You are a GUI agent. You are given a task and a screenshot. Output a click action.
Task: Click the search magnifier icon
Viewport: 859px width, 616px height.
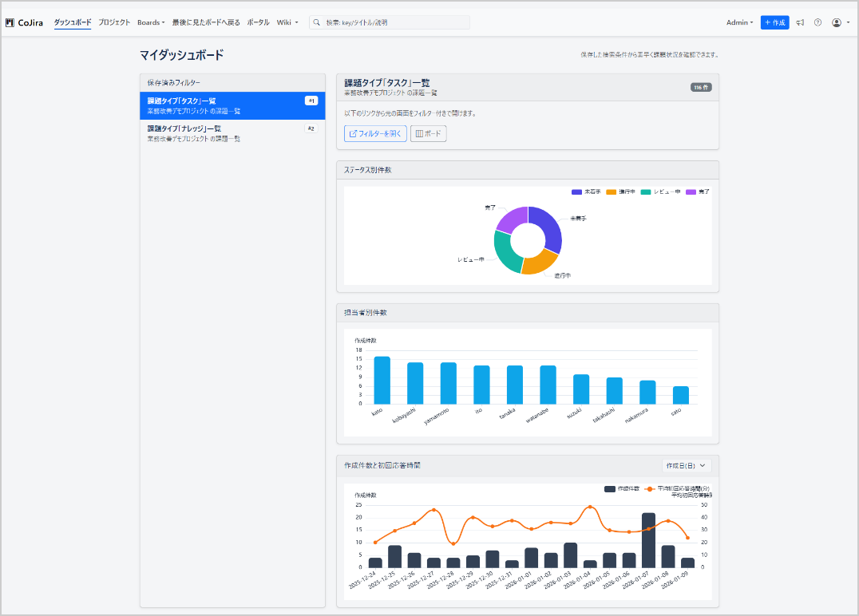tap(318, 22)
